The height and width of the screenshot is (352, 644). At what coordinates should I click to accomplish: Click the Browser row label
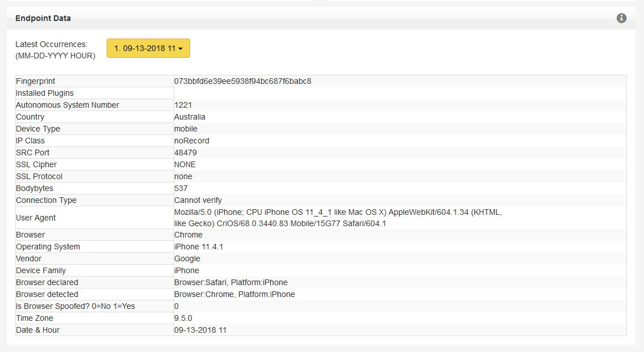tap(31, 235)
